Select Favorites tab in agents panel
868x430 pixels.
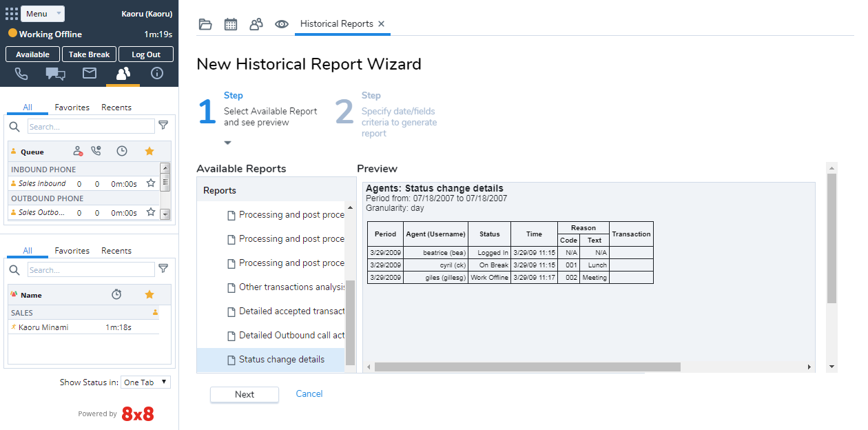click(x=72, y=251)
